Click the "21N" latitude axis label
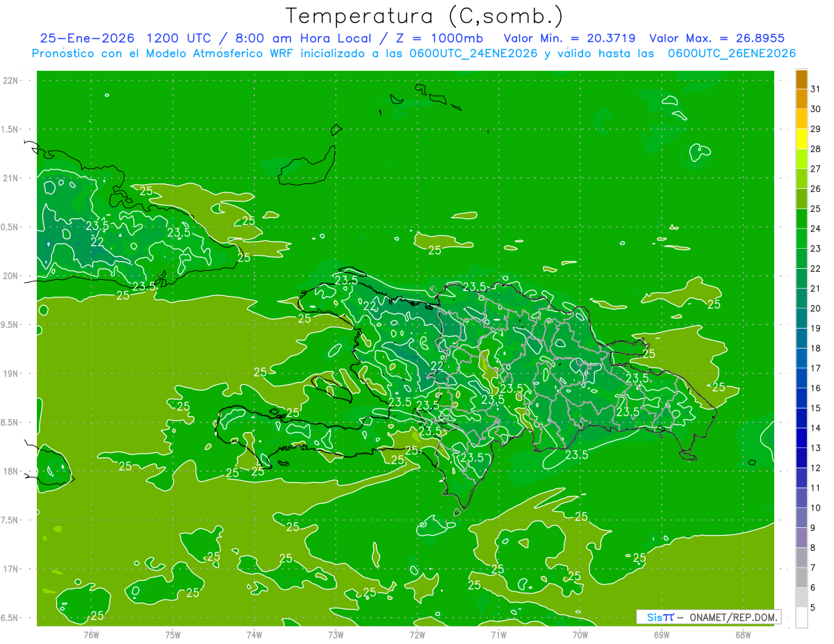This screenshot has height=644, width=834. pos(11,178)
